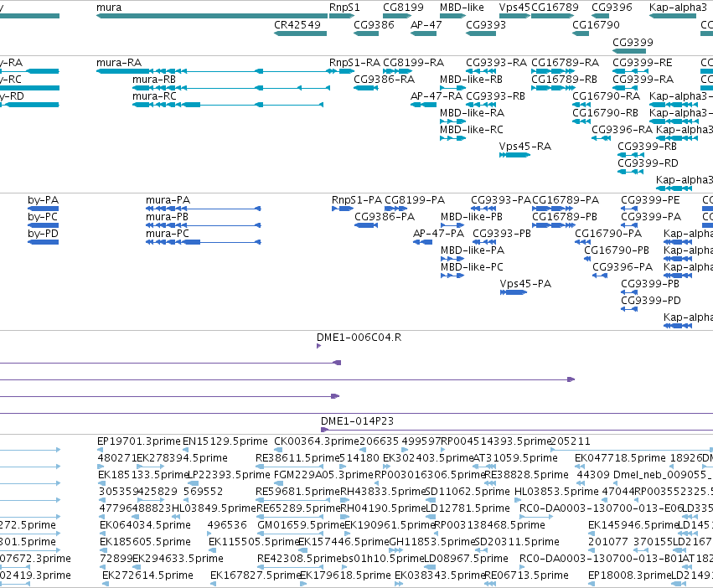The image size is (713, 588).
Task: Select the mura gene bar
Action: 212,16
